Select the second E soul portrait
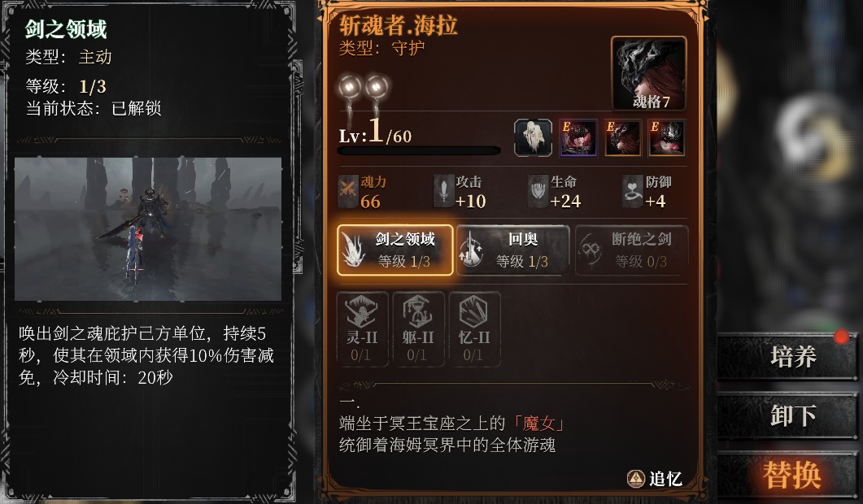 623,138
